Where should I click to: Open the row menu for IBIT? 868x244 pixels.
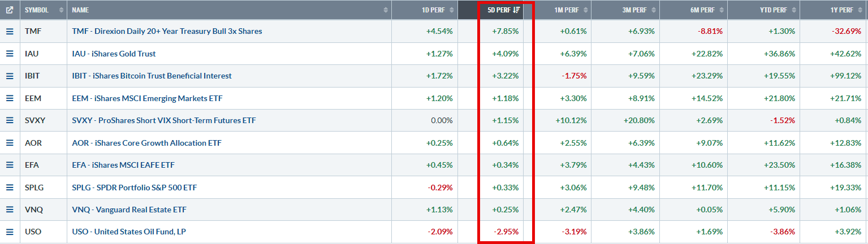(10, 76)
